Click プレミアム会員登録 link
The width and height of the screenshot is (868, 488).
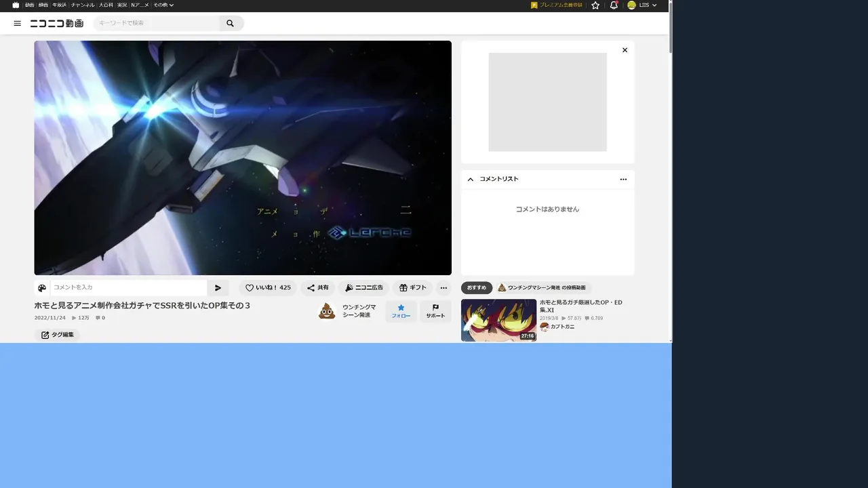[561, 5]
